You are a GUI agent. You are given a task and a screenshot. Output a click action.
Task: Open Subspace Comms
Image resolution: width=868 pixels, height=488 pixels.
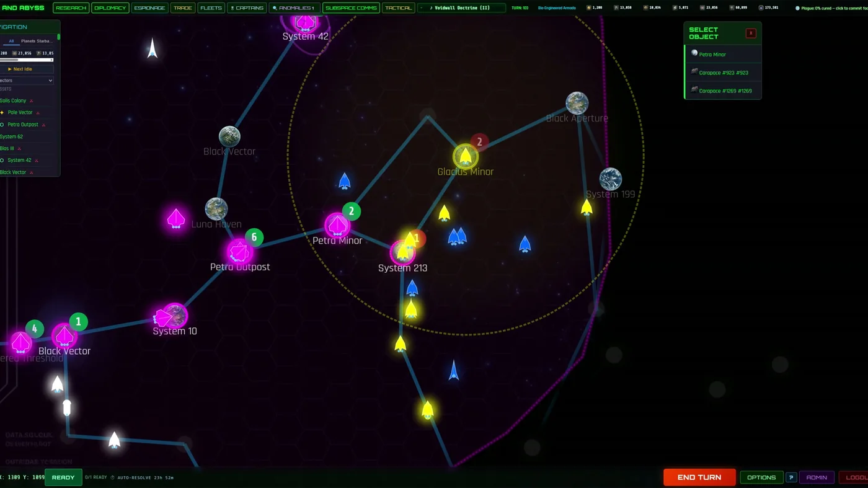(x=351, y=8)
